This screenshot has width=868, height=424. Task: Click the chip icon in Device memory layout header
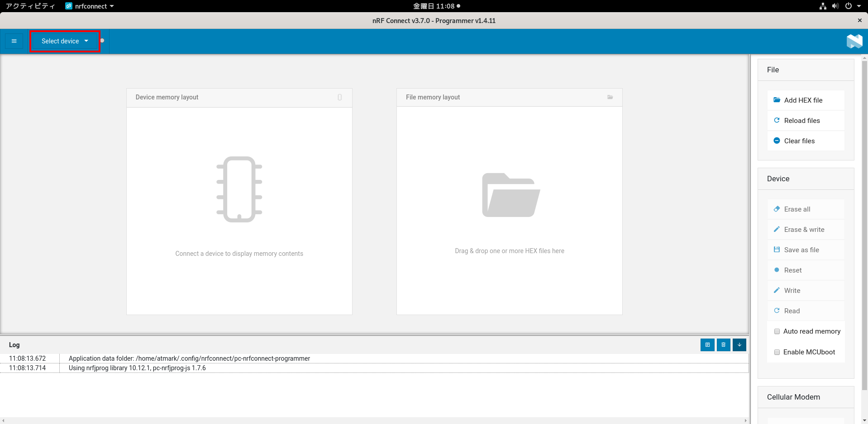[x=340, y=97]
